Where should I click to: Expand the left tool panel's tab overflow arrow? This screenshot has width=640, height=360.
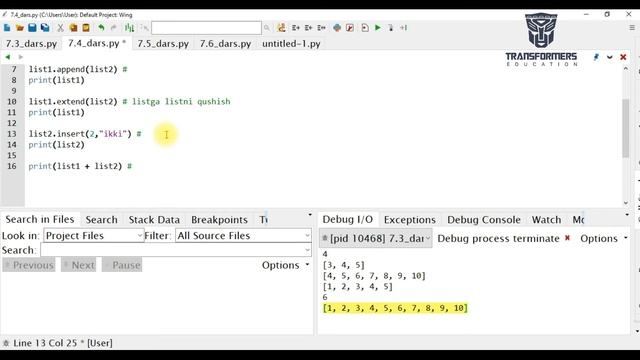point(310,215)
